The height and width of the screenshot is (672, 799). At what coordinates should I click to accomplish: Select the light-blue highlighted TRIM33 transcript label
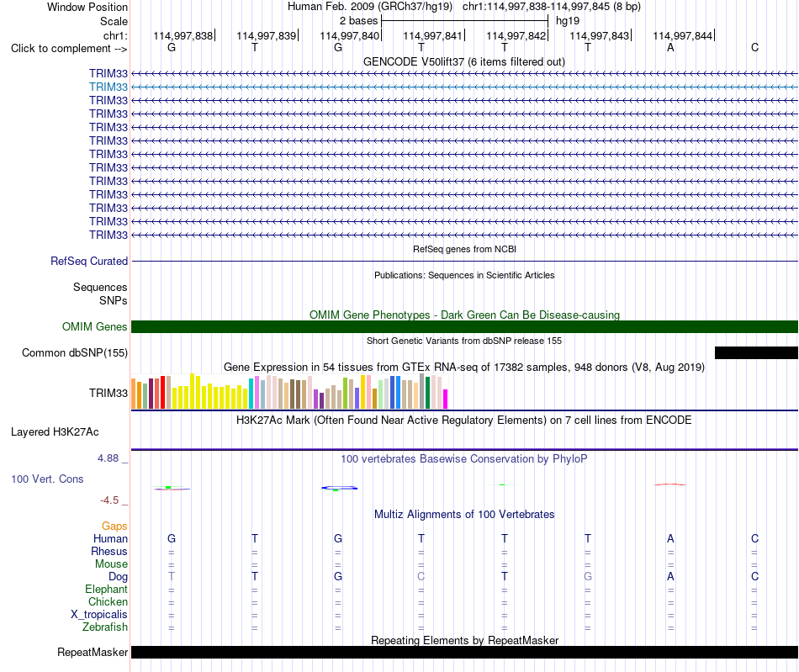pyautogui.click(x=108, y=87)
